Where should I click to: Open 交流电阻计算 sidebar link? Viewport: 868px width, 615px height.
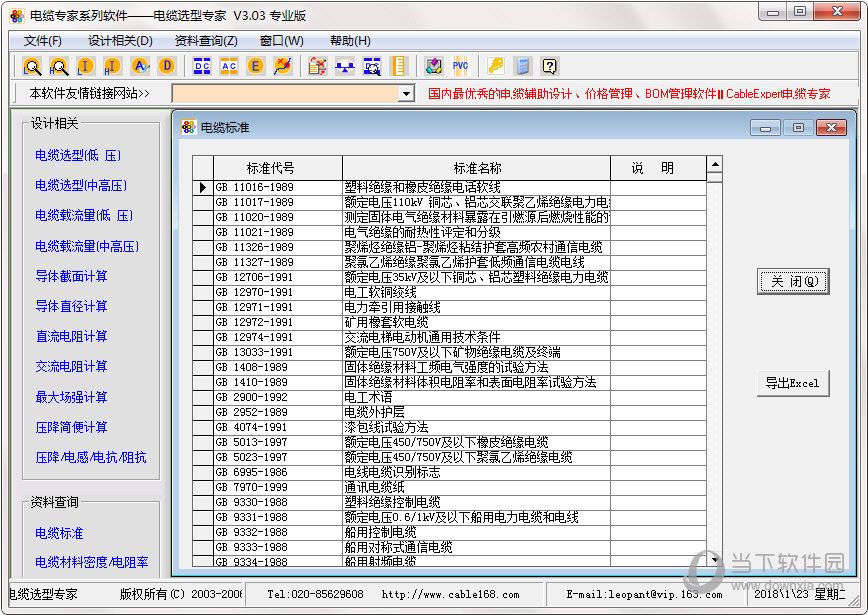(71, 366)
